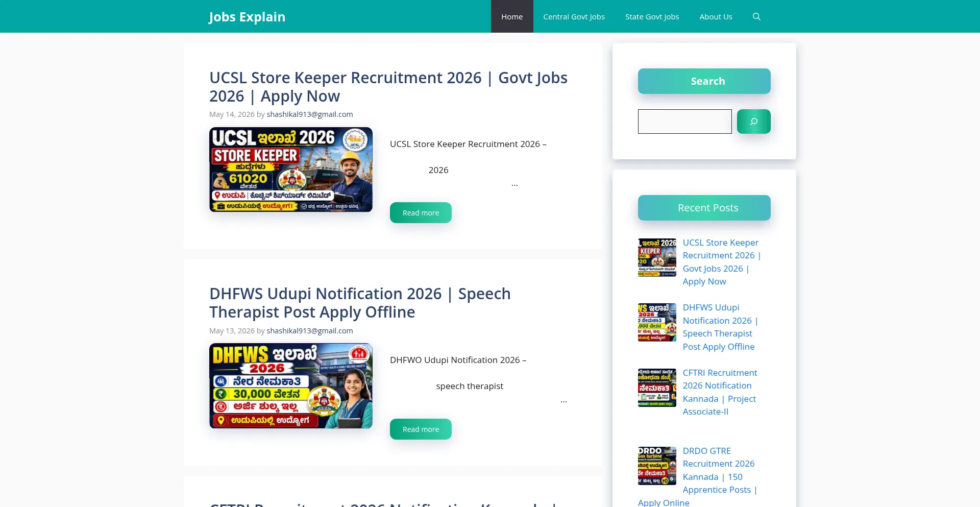Select the Home menu item
The width and height of the screenshot is (980, 507).
(512, 16)
